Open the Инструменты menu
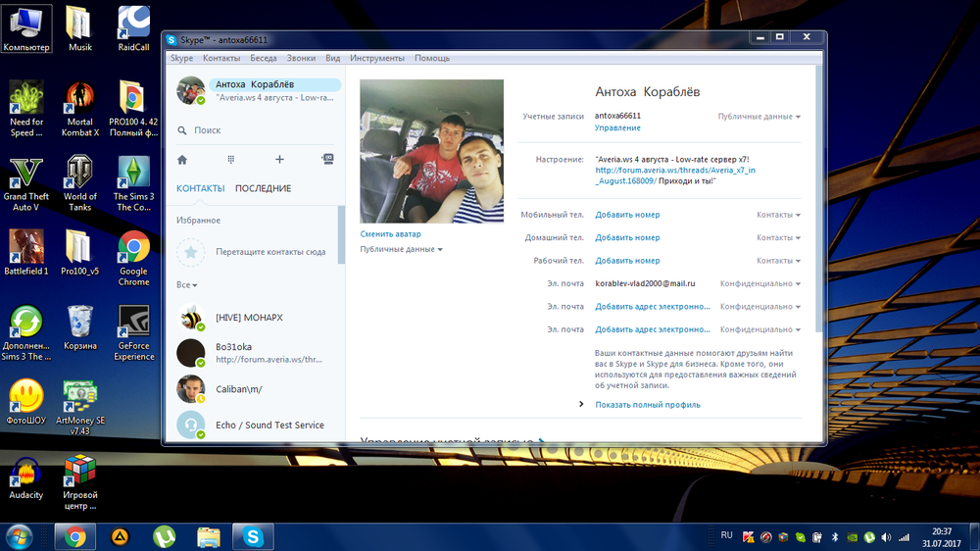 point(377,59)
